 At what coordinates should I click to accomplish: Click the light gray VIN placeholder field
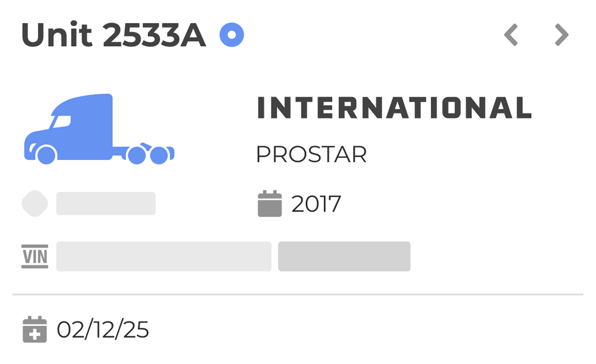point(164,256)
